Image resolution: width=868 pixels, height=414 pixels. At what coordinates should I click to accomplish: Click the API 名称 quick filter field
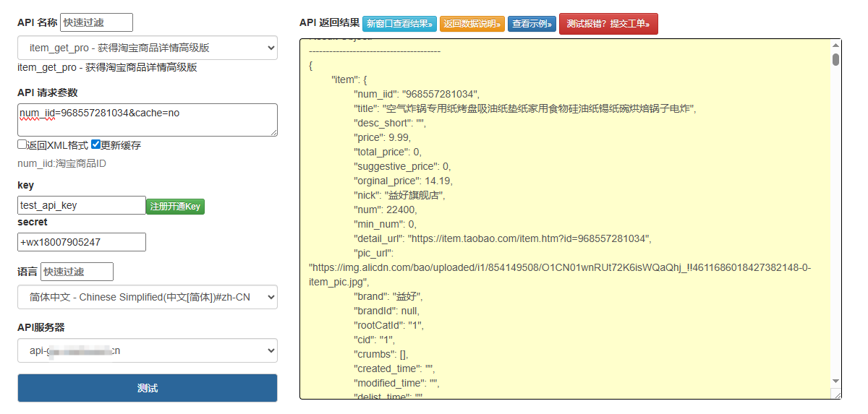[x=96, y=22]
